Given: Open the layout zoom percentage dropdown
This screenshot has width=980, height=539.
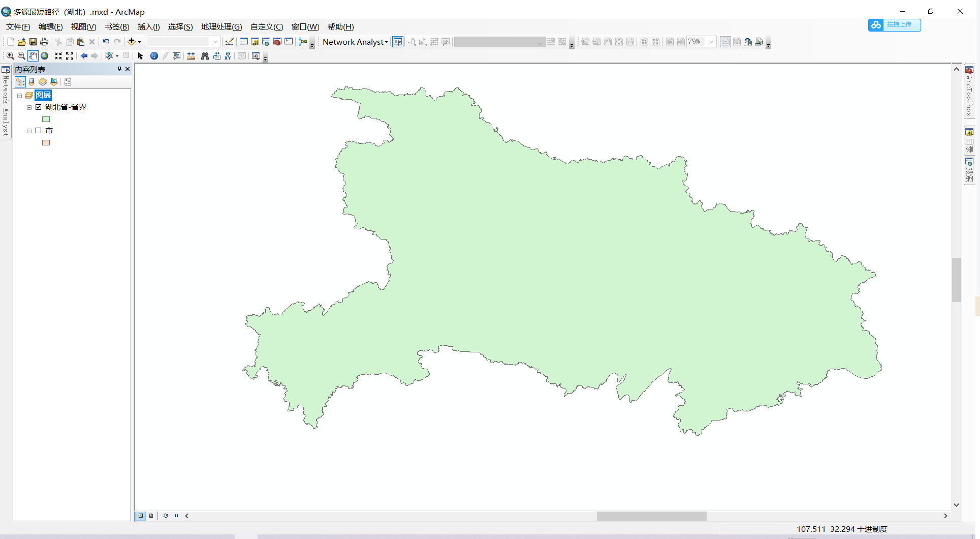Looking at the screenshot, I should click(x=711, y=42).
